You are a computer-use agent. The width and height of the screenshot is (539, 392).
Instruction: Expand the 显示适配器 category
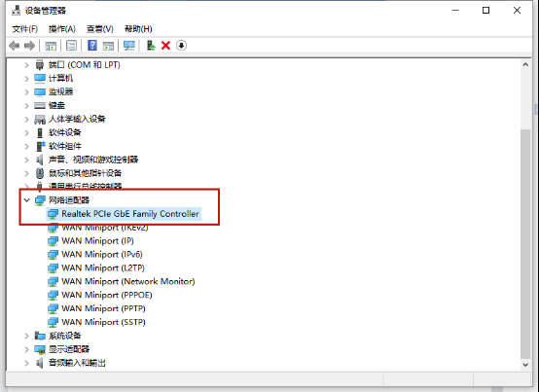point(27,349)
